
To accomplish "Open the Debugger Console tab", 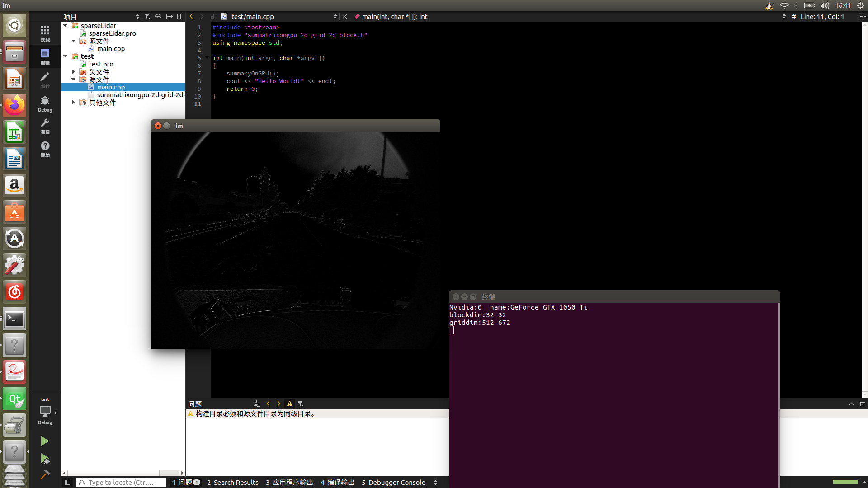I will pyautogui.click(x=393, y=483).
